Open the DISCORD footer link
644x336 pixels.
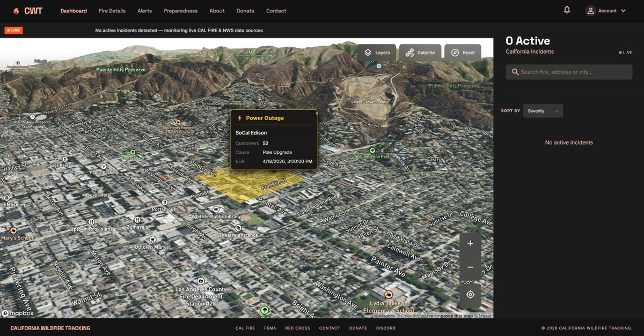[386, 328]
